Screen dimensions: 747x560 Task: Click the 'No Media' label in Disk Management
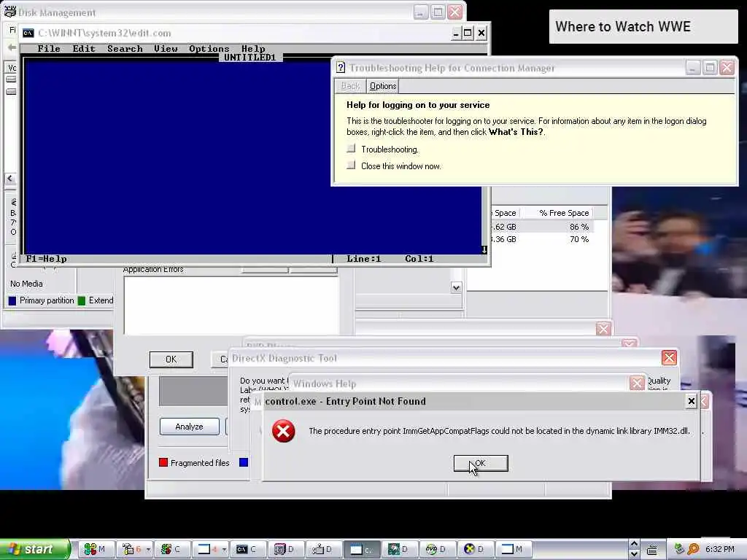[26, 284]
